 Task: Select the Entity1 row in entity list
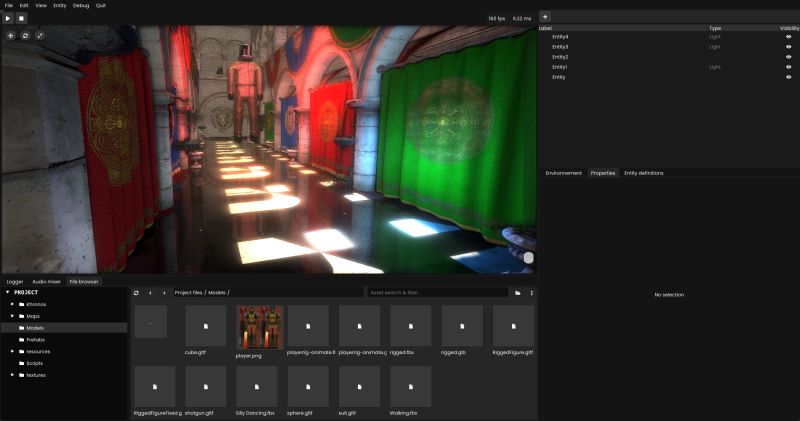tap(669, 67)
